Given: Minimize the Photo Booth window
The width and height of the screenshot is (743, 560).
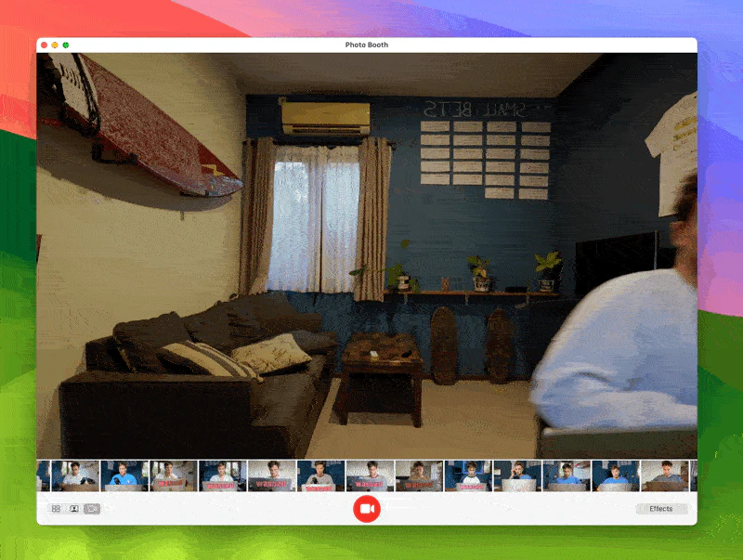Looking at the screenshot, I should (55, 45).
